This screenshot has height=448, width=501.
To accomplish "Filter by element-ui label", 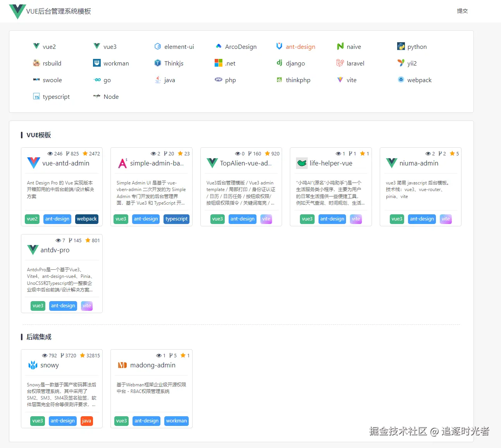I will (179, 47).
